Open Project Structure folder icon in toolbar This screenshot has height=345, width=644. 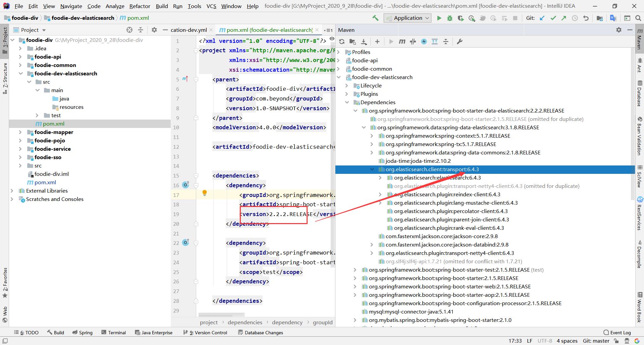pos(600,18)
